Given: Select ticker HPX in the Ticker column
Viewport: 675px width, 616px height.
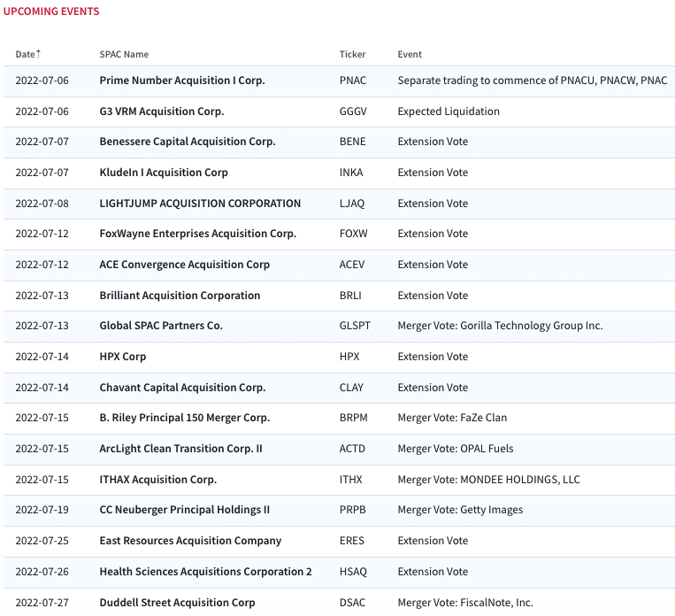Looking at the screenshot, I should 349,357.
